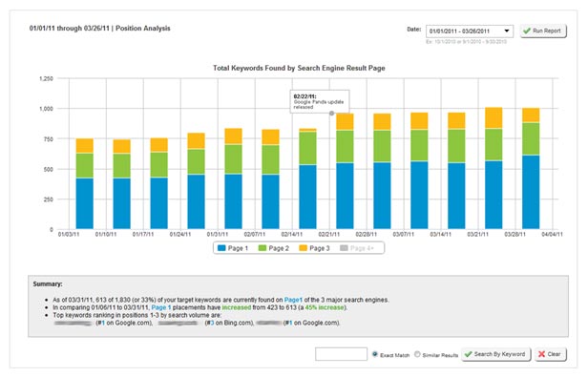Click the keyword search input field
The width and height of the screenshot is (588, 377).
point(341,354)
